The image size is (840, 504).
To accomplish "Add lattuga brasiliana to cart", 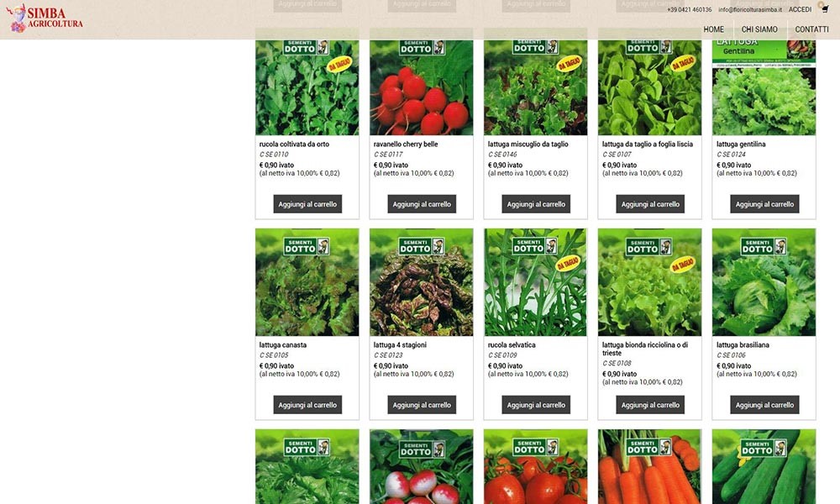I will point(764,405).
